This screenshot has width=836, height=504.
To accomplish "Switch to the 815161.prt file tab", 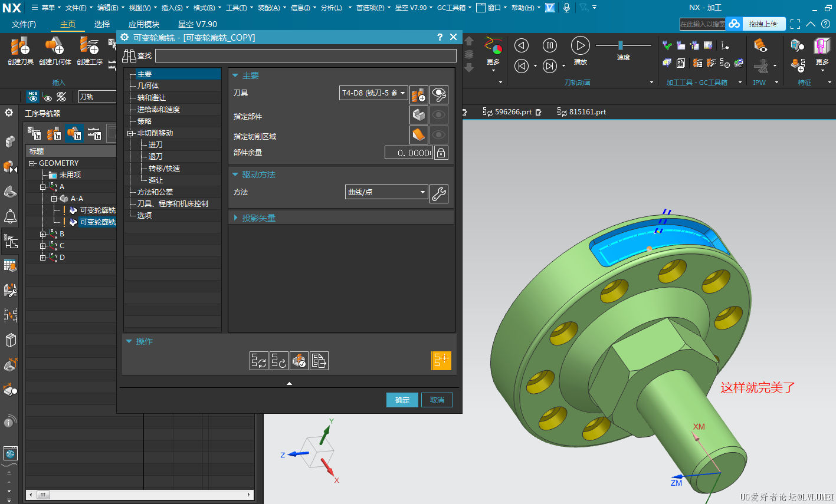I will click(x=582, y=112).
